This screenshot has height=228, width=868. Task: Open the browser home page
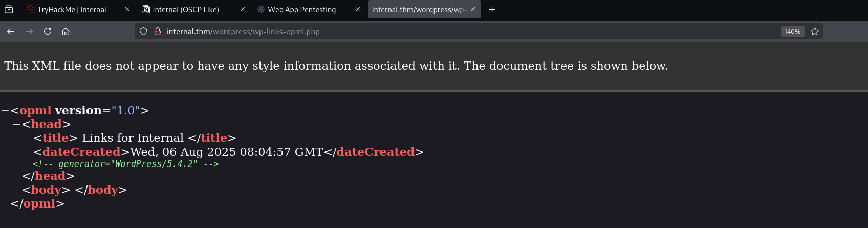point(66,31)
